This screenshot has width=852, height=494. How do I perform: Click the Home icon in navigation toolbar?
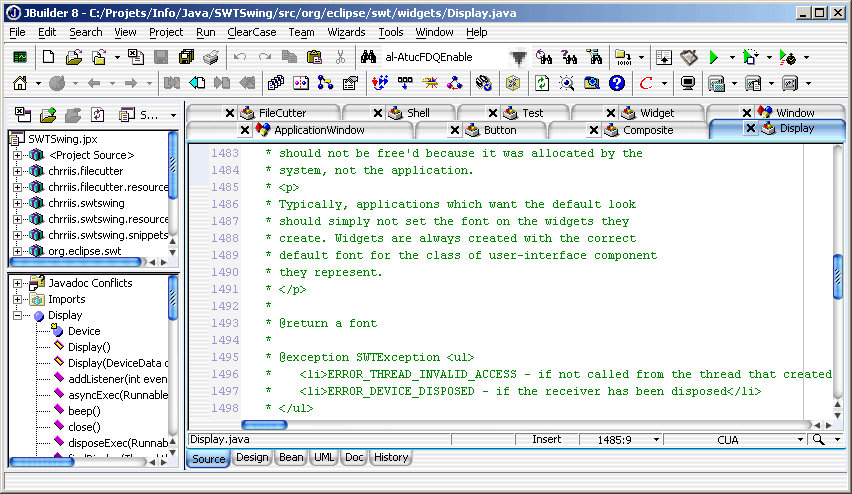pyautogui.click(x=20, y=83)
